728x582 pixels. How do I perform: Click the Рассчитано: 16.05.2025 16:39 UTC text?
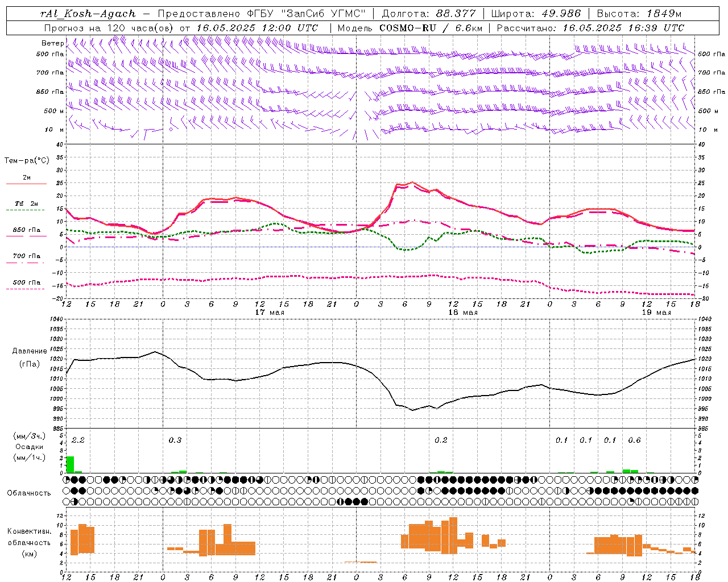click(590, 28)
